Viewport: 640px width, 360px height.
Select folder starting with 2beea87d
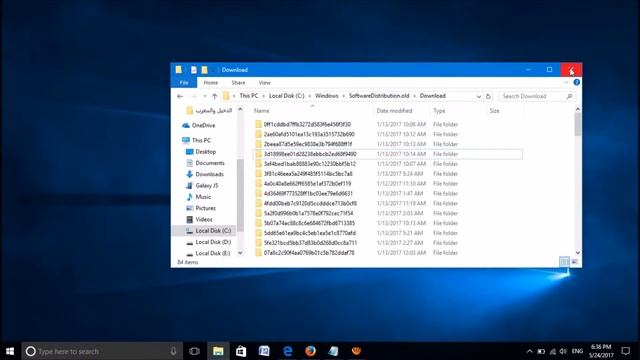pos(308,144)
